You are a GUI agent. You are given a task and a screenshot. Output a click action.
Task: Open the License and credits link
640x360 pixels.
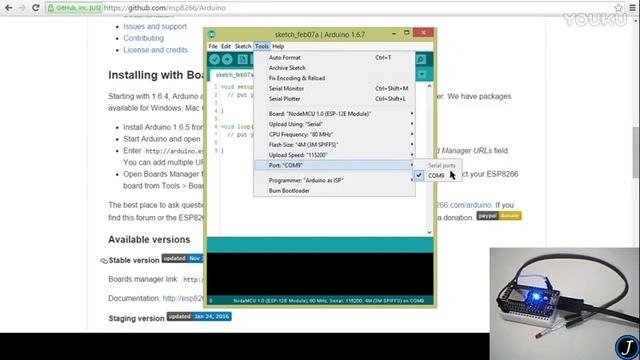[x=156, y=50]
